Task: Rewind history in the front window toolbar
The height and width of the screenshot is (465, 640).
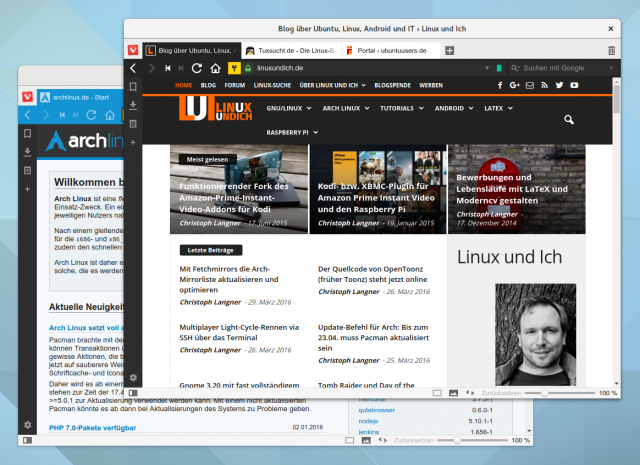Action: pos(167,68)
